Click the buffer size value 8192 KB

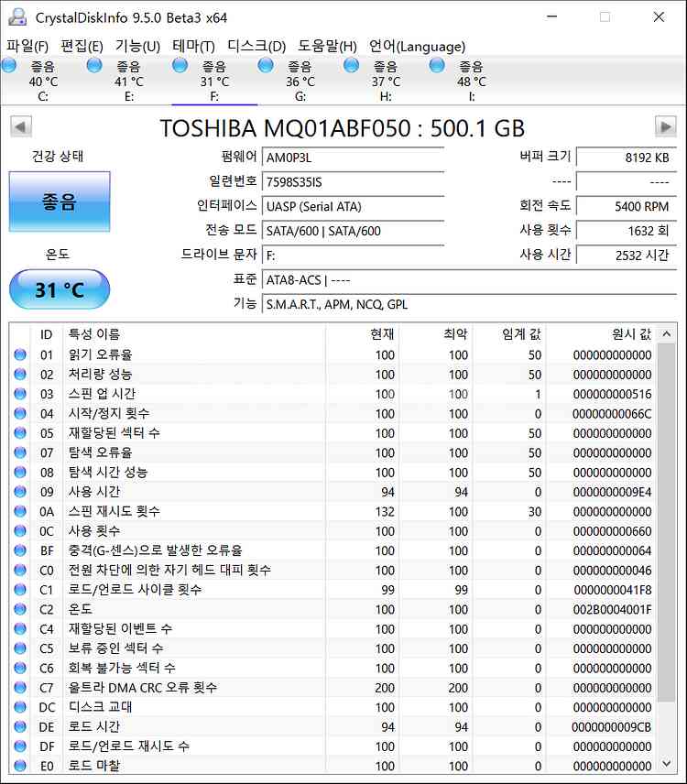pos(627,158)
